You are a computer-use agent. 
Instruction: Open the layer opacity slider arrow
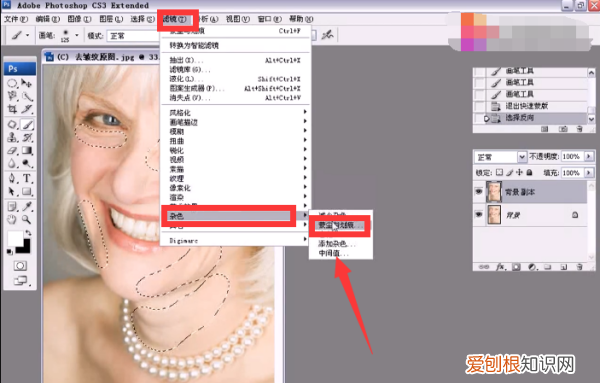click(x=589, y=156)
